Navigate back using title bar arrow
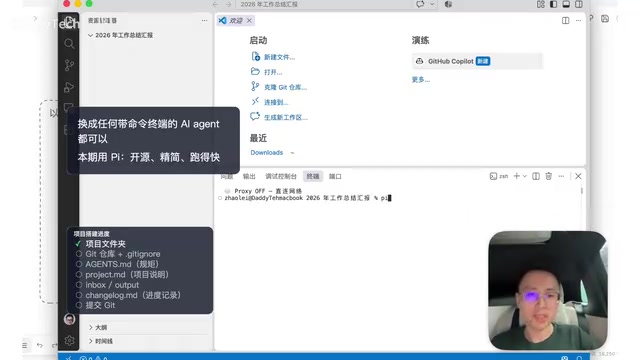The width and height of the screenshot is (640, 360). coord(215,4)
